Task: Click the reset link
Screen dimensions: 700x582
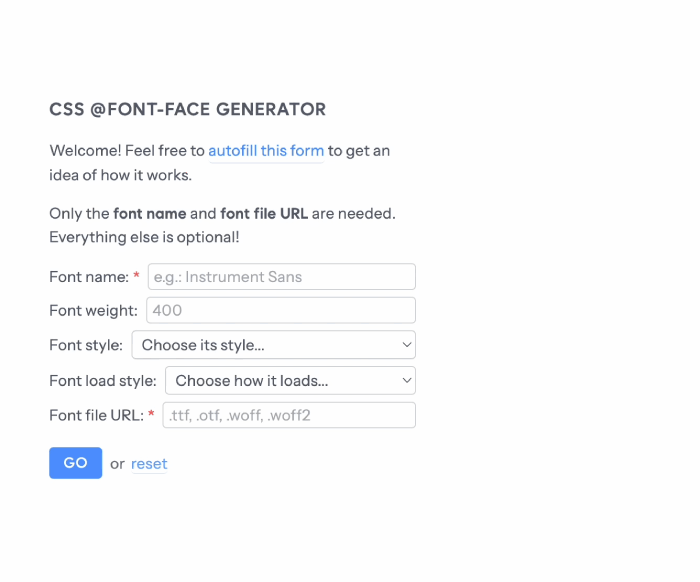Action: point(149,464)
